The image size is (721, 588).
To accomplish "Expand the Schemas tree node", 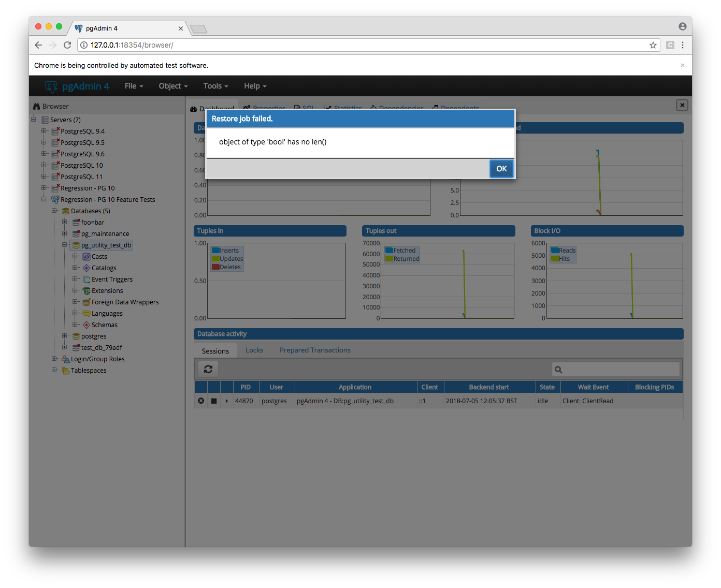I will [75, 325].
